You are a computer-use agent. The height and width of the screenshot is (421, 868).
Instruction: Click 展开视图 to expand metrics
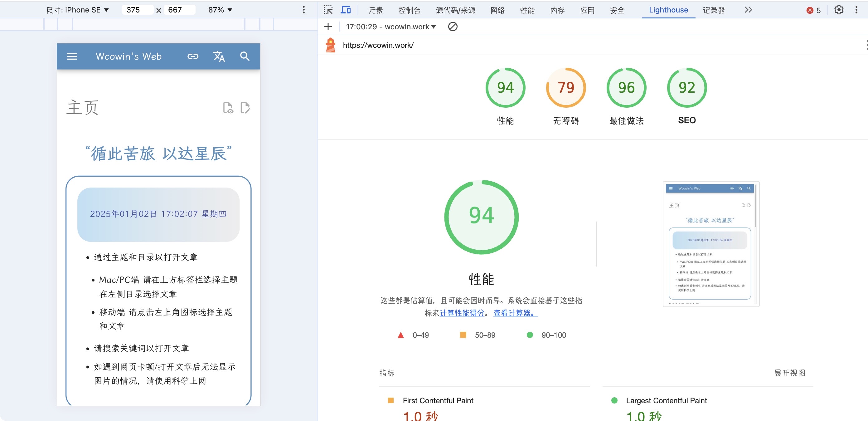(789, 373)
